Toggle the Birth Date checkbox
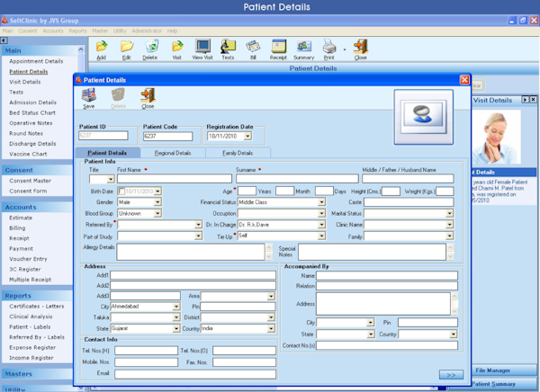The height and width of the screenshot is (392, 540). [121, 191]
